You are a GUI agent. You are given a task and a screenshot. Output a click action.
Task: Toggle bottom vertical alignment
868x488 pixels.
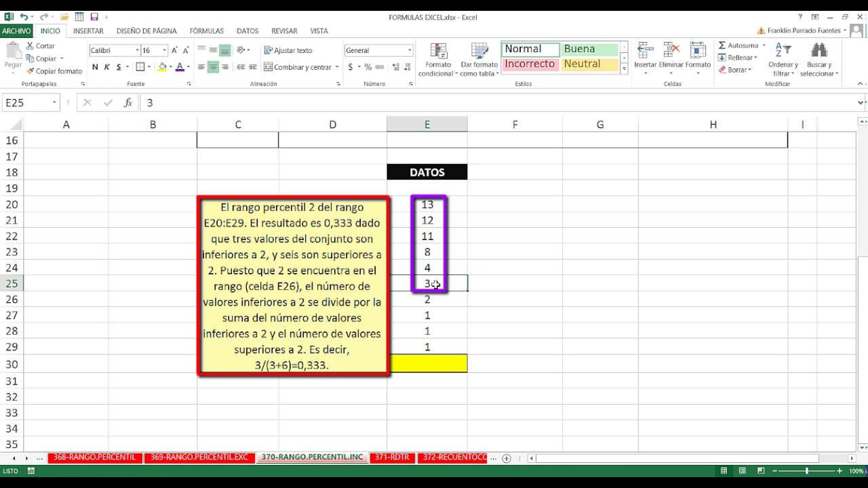tap(224, 50)
